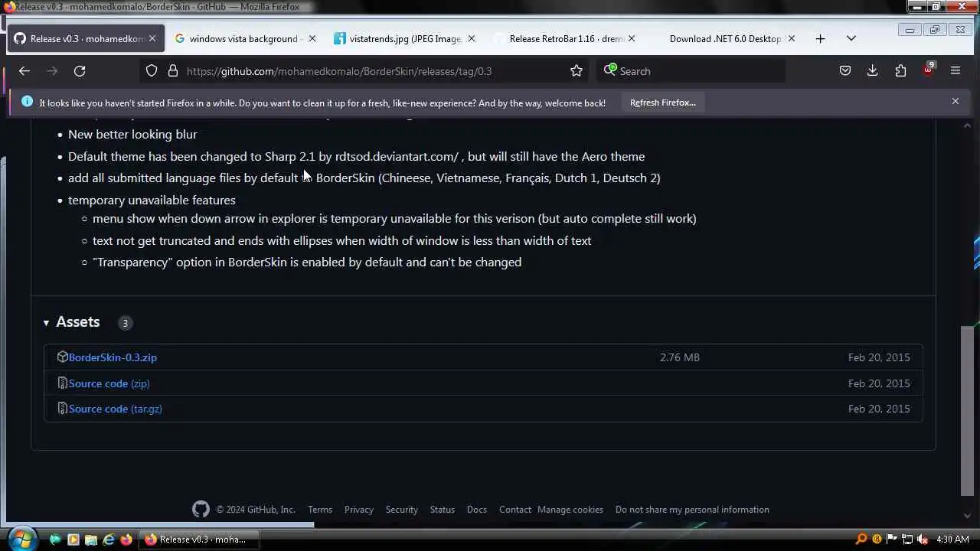Open the magnifier search tray icon
This screenshot has width=980, height=551.
(861, 540)
